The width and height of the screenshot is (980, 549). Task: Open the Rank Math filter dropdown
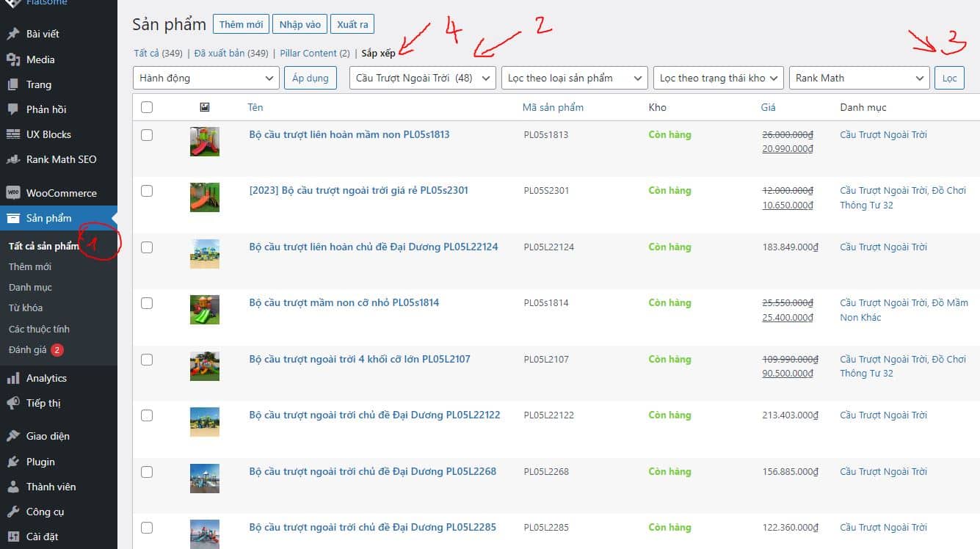859,78
